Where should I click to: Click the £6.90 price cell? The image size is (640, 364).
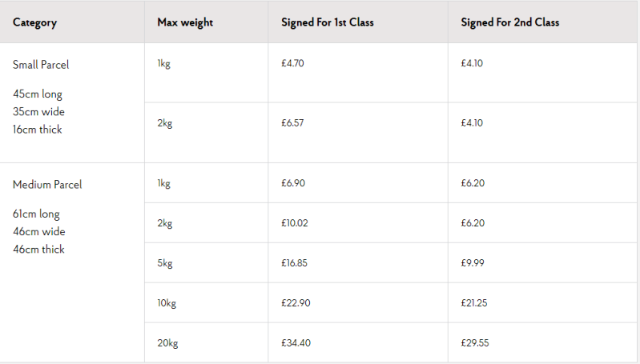(x=292, y=183)
